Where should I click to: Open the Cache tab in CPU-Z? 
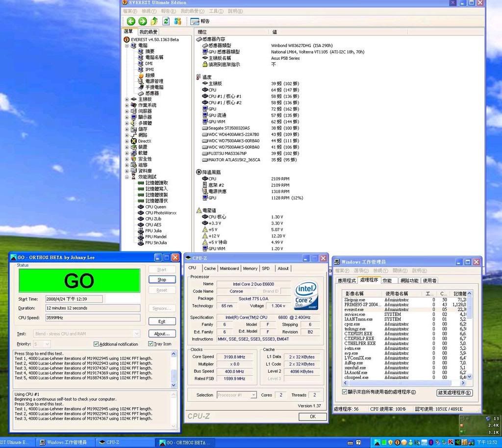pyautogui.click(x=210, y=269)
